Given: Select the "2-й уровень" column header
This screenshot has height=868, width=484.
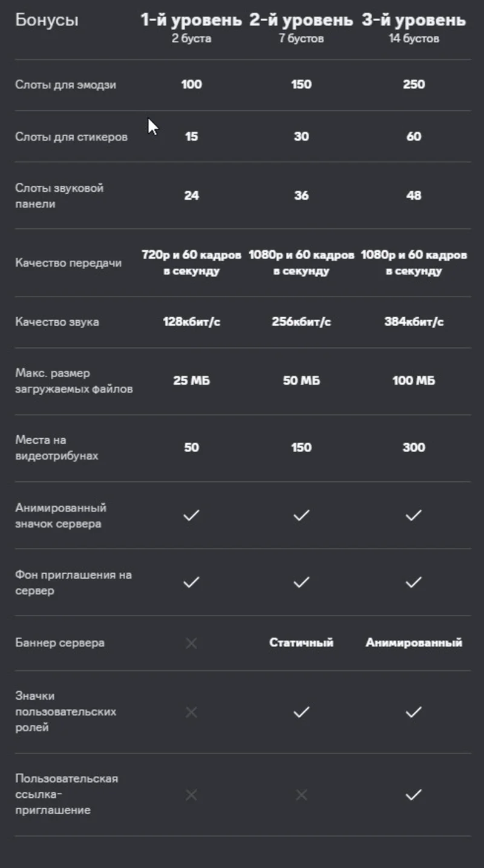Looking at the screenshot, I should click(x=301, y=21).
